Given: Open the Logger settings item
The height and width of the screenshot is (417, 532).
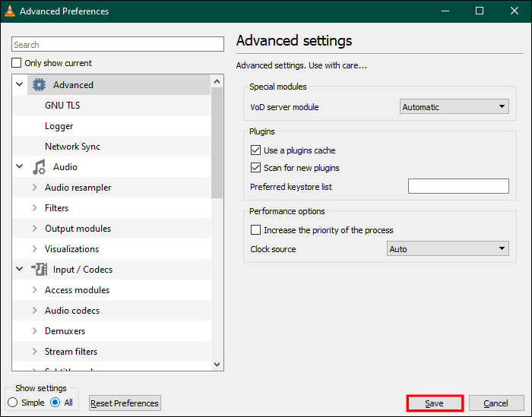Looking at the screenshot, I should pyautogui.click(x=59, y=126).
